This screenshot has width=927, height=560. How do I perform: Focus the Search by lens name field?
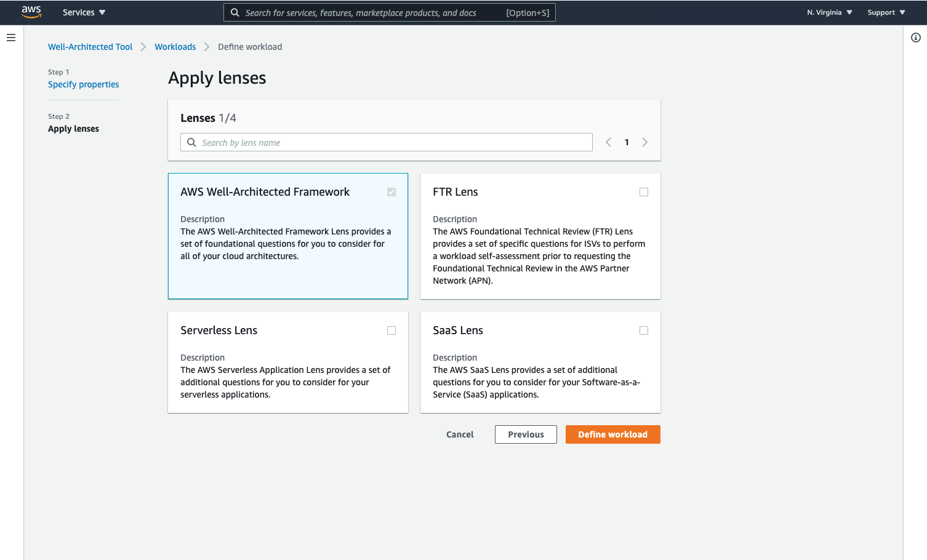click(x=387, y=142)
